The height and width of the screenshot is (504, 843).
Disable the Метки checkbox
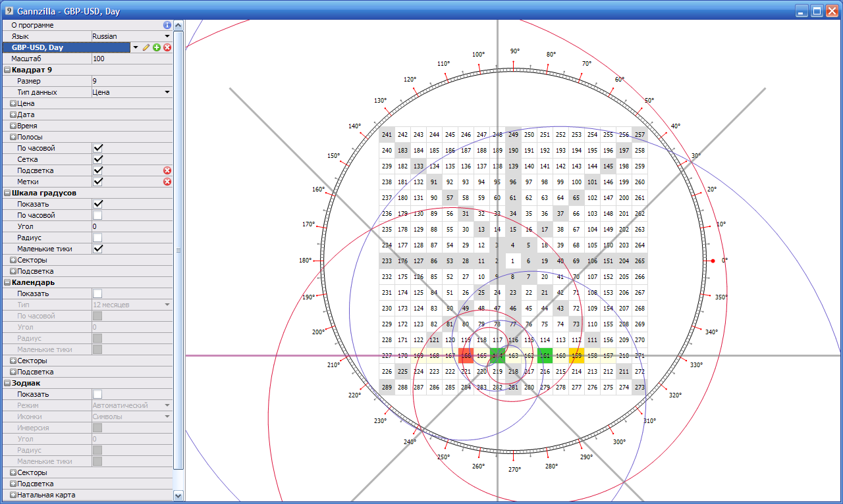(98, 182)
